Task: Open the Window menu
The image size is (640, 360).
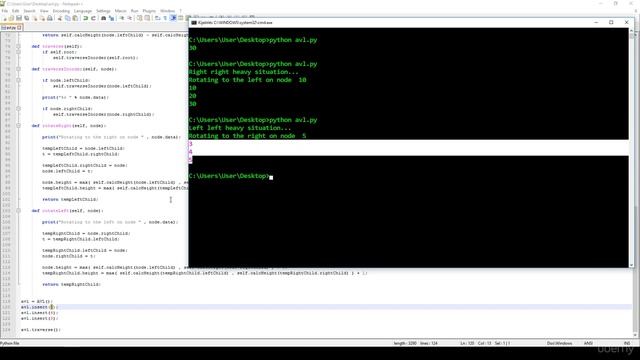Action: click(x=167, y=11)
